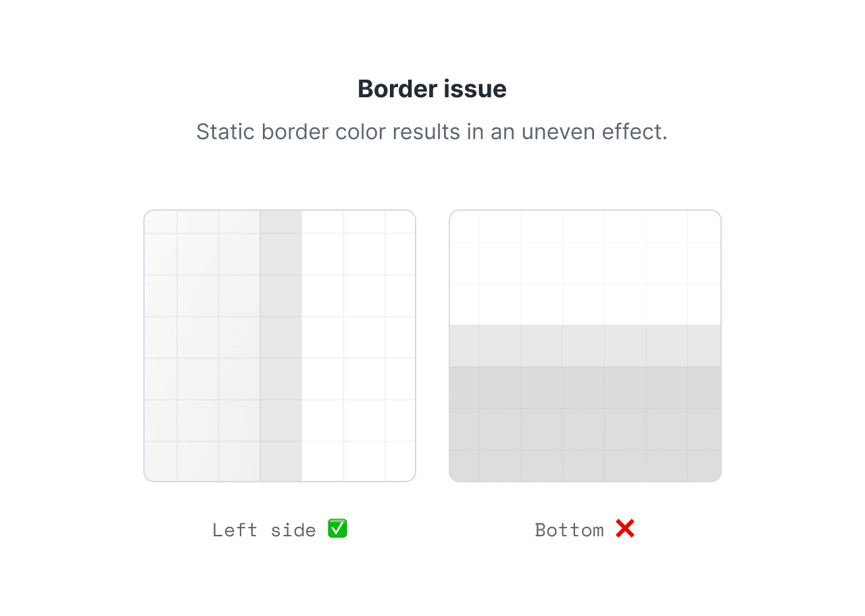Screen dimensions: 865x616
Task: Click the white right portion of left image
Action: (358, 346)
